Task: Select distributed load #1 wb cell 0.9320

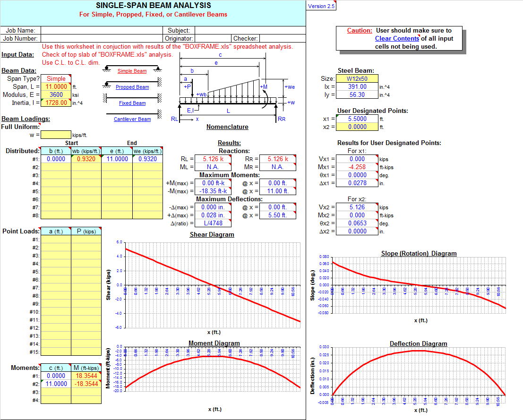Action: coord(86,159)
